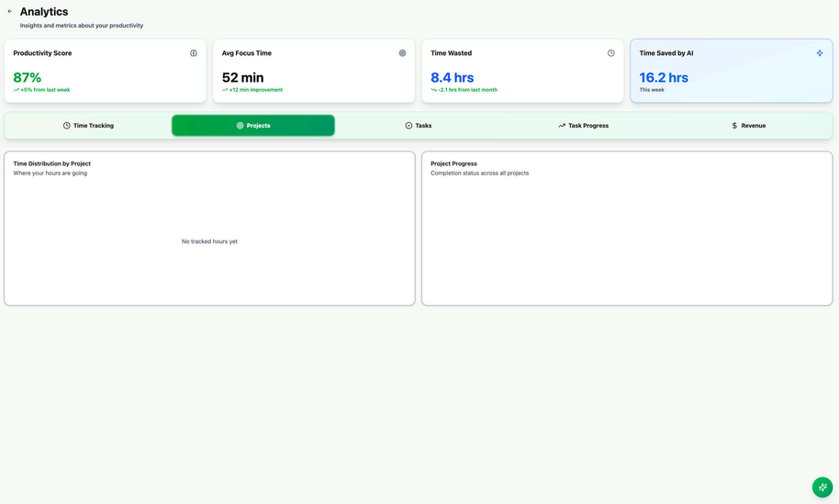The height and width of the screenshot is (504, 839).
Task: Click the Analytics page title
Action: [x=44, y=12]
